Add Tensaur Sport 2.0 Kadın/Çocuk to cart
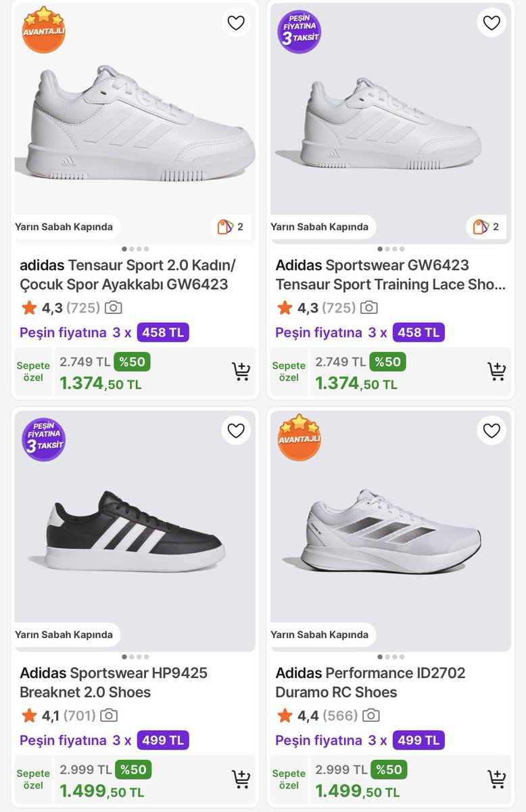The height and width of the screenshot is (812, 526). pos(241,371)
